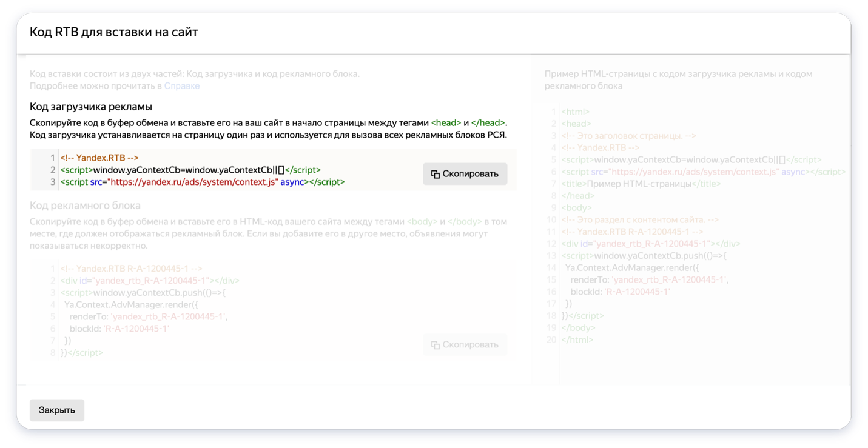Click the </head> line in example code

[578, 196]
